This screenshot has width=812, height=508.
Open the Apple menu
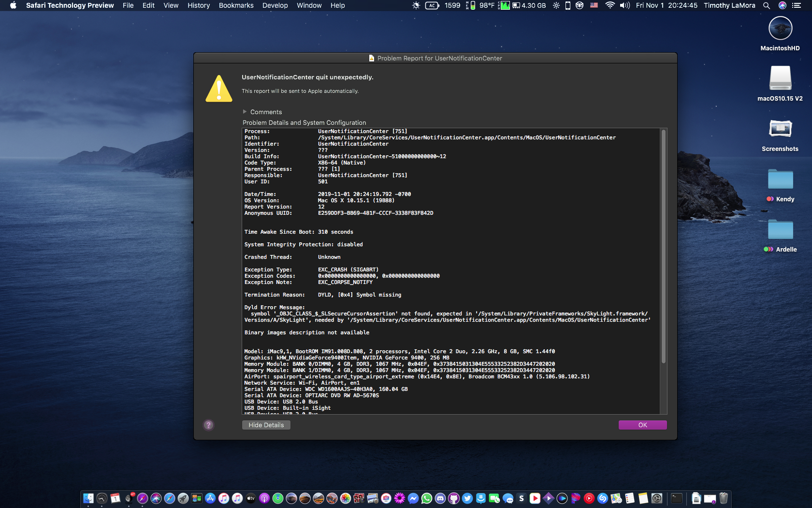[x=13, y=5]
